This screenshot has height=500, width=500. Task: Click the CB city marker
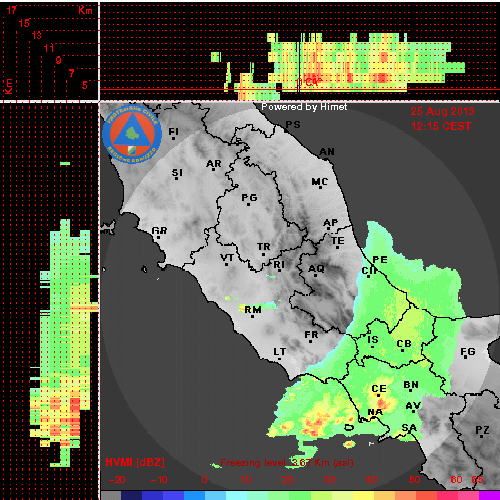point(402,350)
